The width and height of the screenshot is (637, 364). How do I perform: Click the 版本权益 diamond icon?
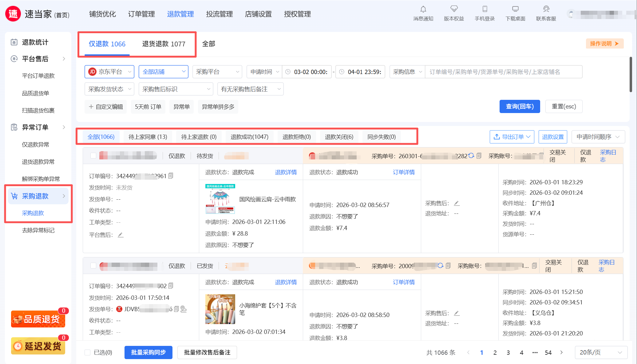coord(454,9)
